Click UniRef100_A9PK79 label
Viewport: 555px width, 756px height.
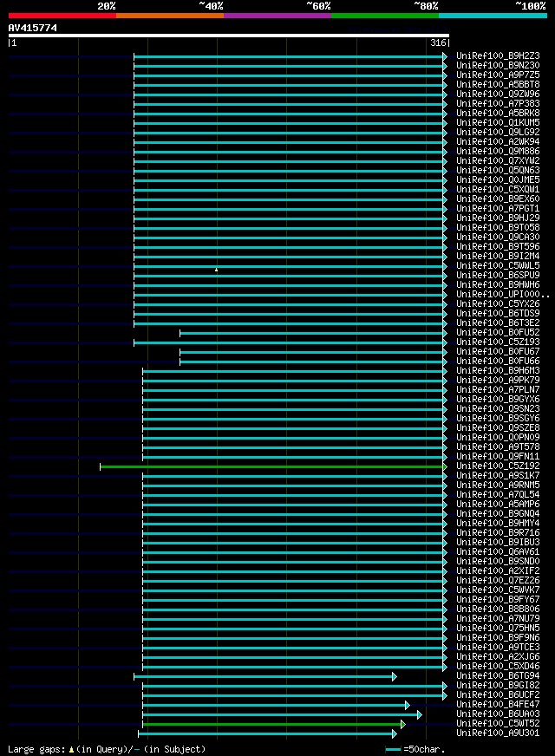tap(498, 381)
